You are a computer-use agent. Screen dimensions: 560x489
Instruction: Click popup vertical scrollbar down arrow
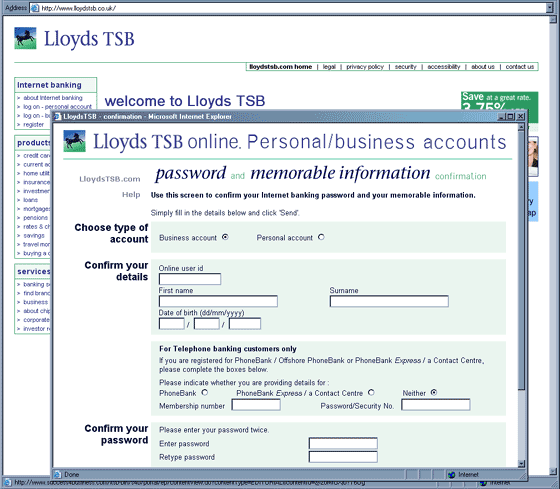click(521, 464)
